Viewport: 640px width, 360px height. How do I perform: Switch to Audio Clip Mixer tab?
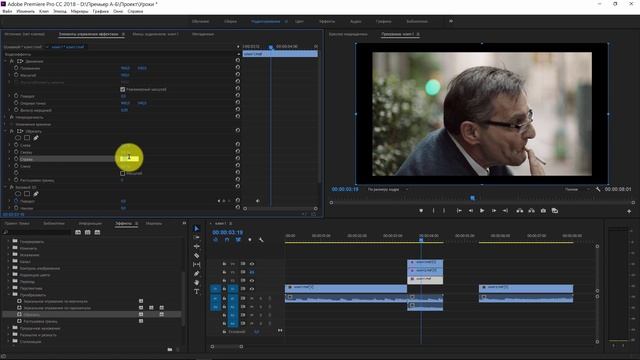click(x=156, y=34)
